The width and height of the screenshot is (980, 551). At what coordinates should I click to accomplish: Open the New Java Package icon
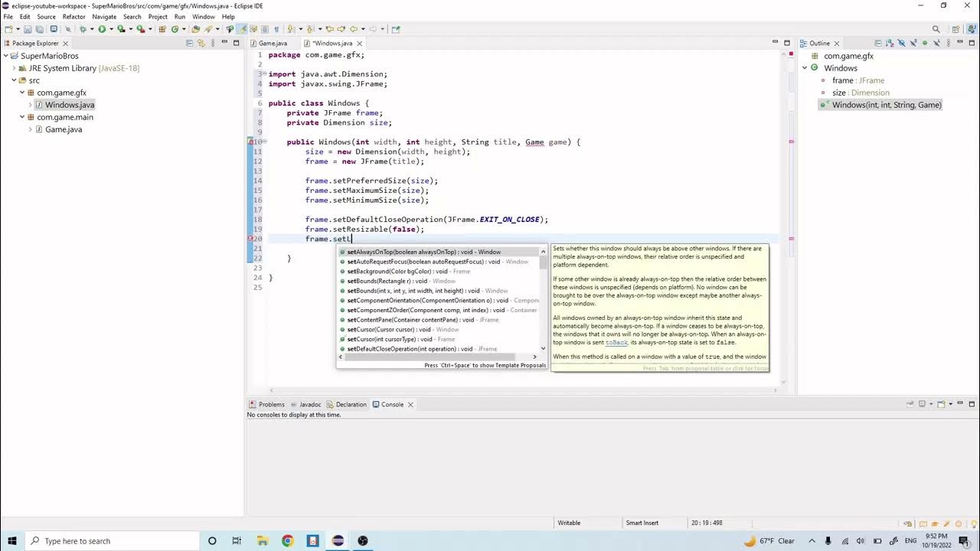tap(162, 29)
